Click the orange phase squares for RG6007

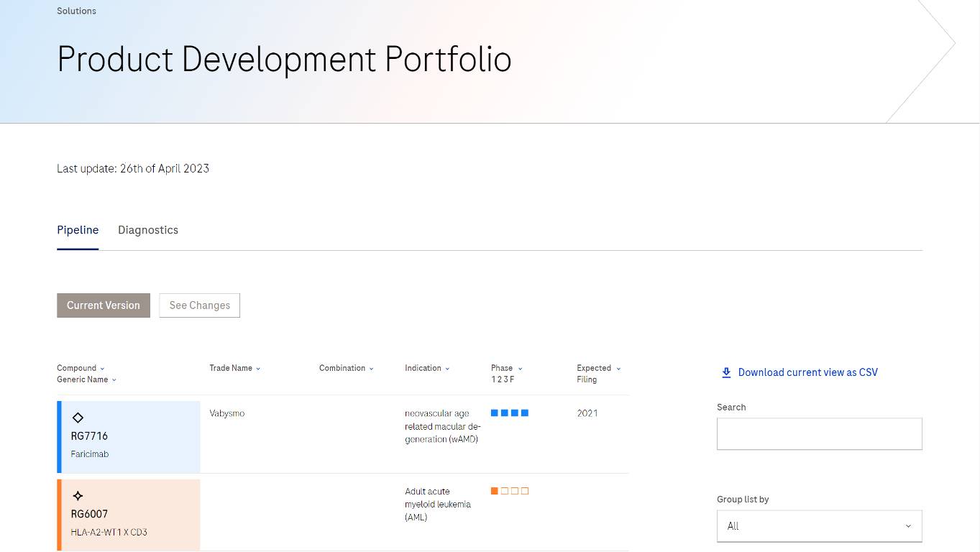[510, 491]
